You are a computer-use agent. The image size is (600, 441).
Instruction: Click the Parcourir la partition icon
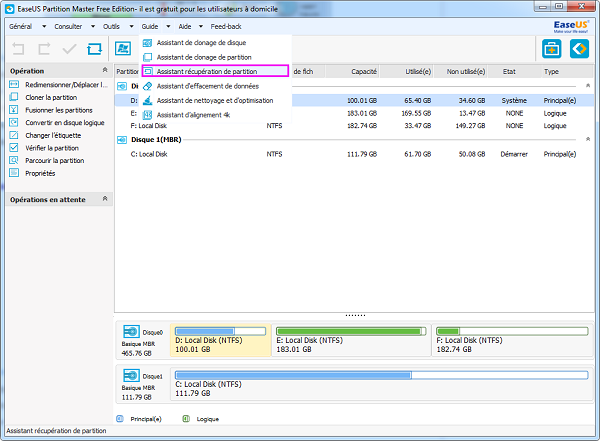(x=14, y=160)
